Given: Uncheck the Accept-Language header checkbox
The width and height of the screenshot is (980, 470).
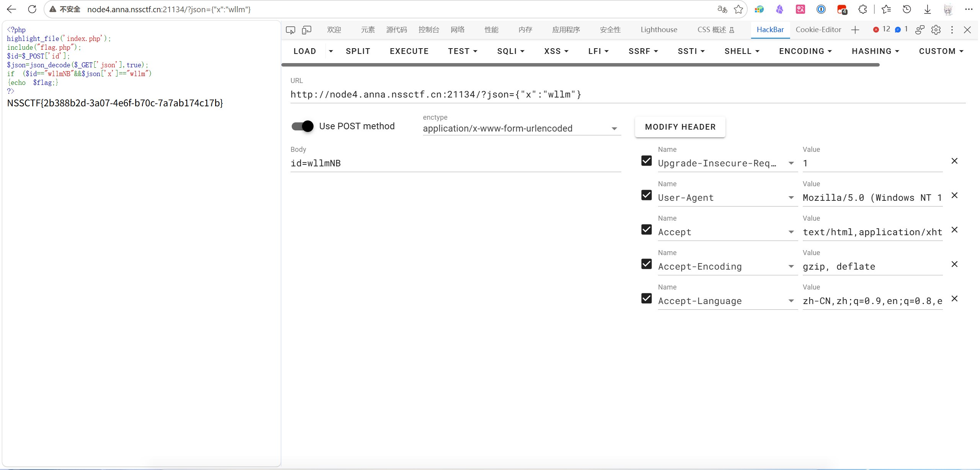Looking at the screenshot, I should pyautogui.click(x=647, y=298).
